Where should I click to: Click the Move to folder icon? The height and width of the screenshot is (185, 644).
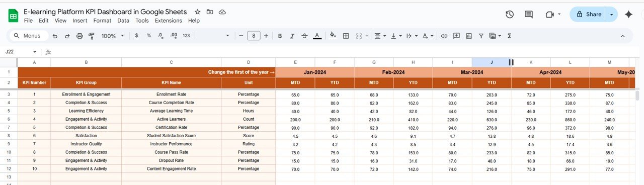[210, 12]
